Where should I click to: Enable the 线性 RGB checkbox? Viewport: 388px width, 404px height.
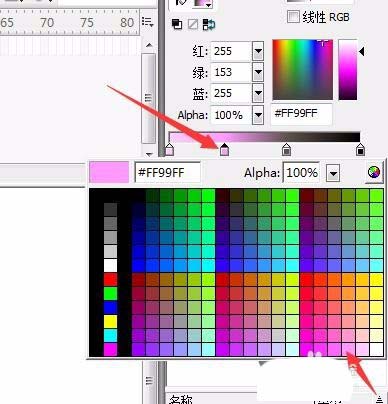293,16
